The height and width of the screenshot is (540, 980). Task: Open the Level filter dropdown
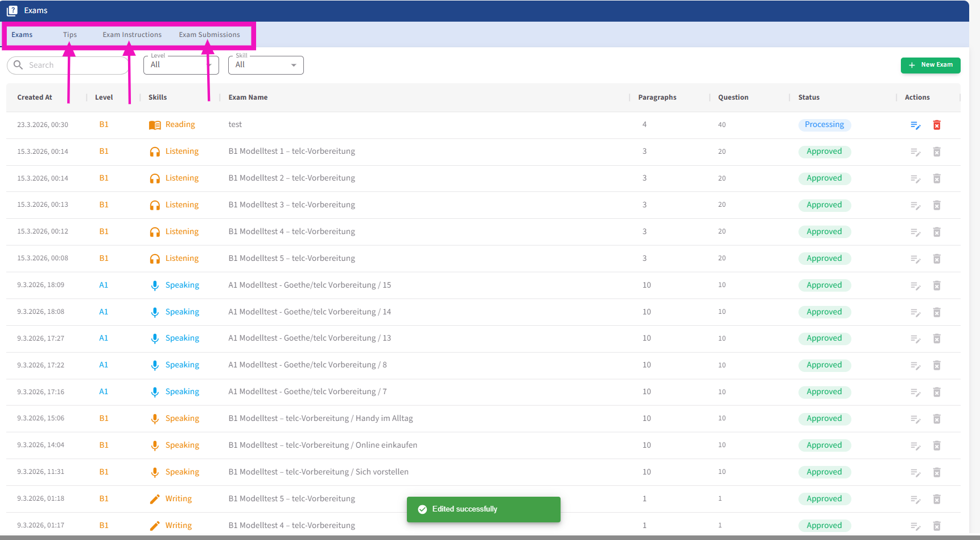(181, 65)
